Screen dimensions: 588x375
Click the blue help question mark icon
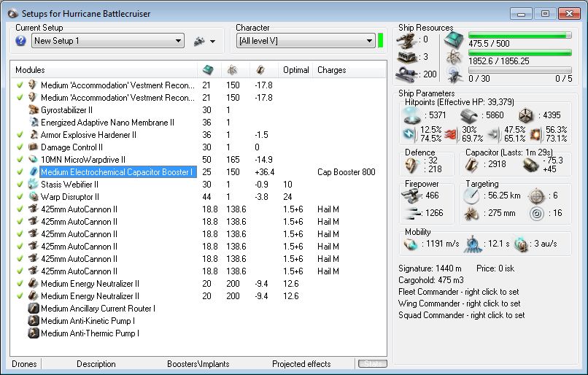[x=20, y=42]
